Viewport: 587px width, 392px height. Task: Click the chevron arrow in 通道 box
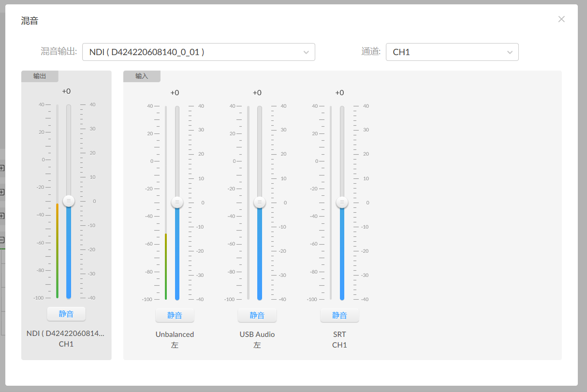(x=510, y=52)
